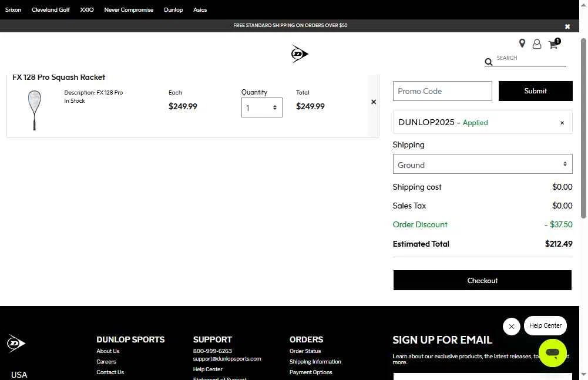Click the page vertical scrollbar
This screenshot has width=588, height=380.
(x=583, y=127)
